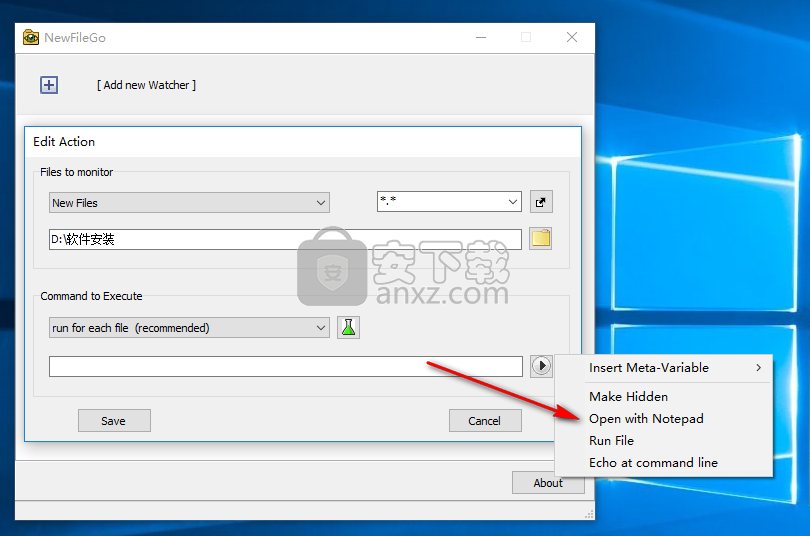
Task: Select Run File menu entry
Action: pyautogui.click(x=664, y=441)
